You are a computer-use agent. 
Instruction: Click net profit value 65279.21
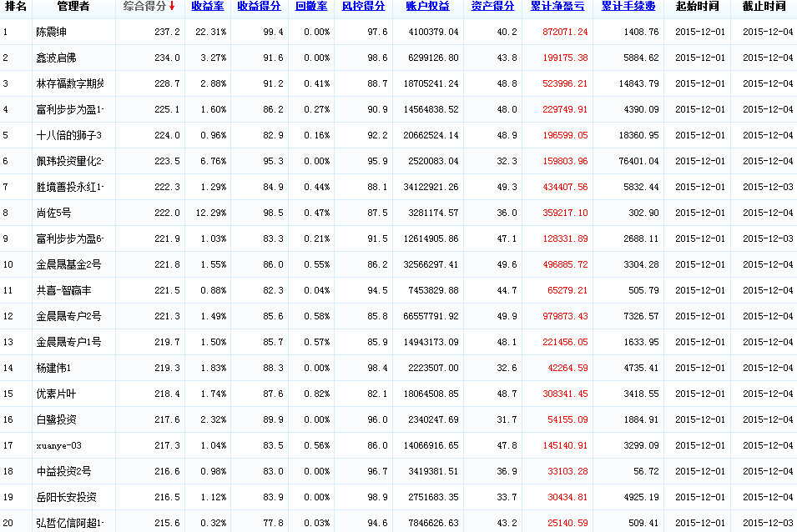click(x=567, y=290)
